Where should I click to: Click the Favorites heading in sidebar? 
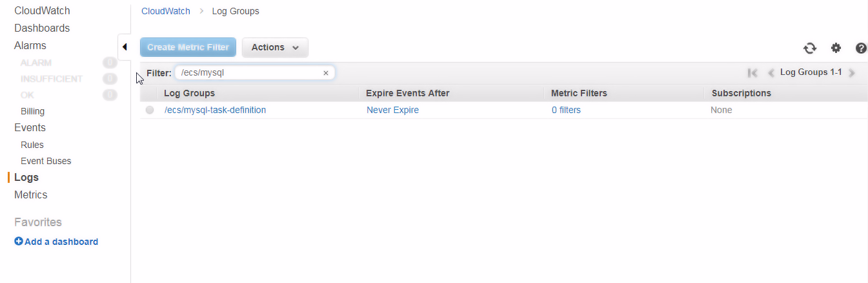pos(38,222)
